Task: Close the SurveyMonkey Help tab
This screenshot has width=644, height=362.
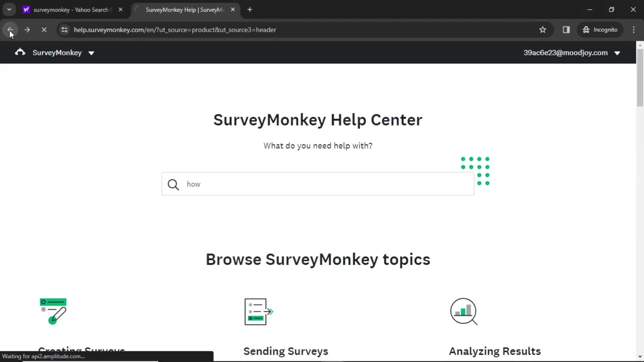Action: (x=233, y=10)
